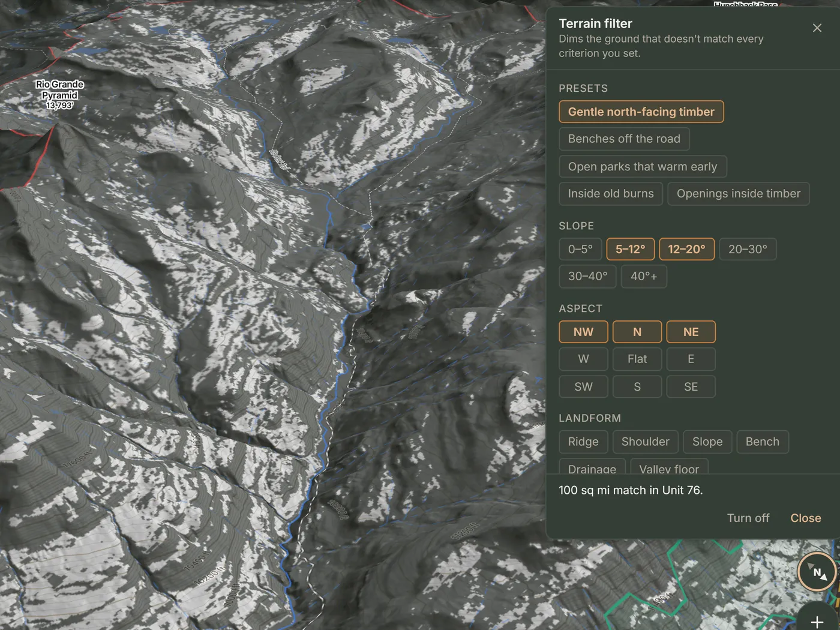Select the S aspect chip
Image resolution: width=840 pixels, height=630 pixels.
point(637,386)
